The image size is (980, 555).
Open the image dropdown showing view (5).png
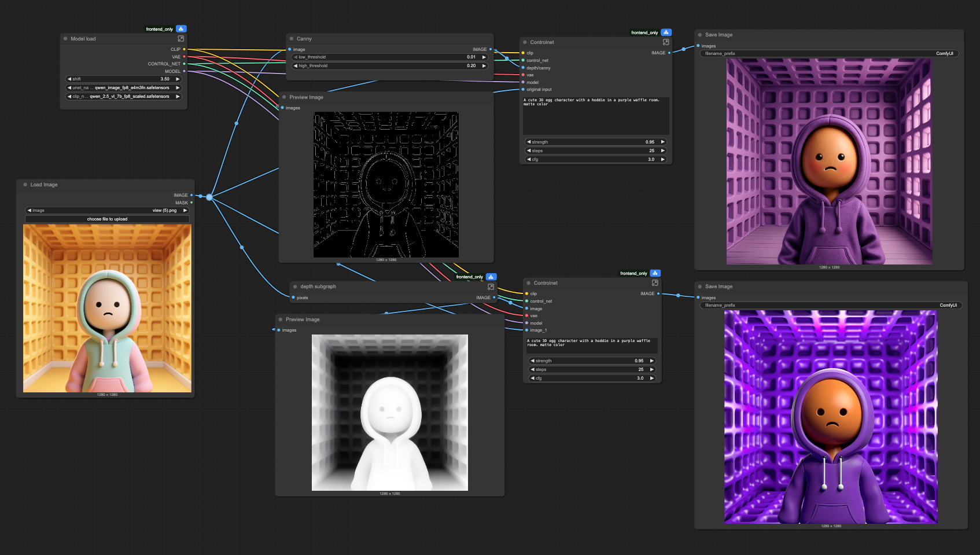[x=106, y=210]
